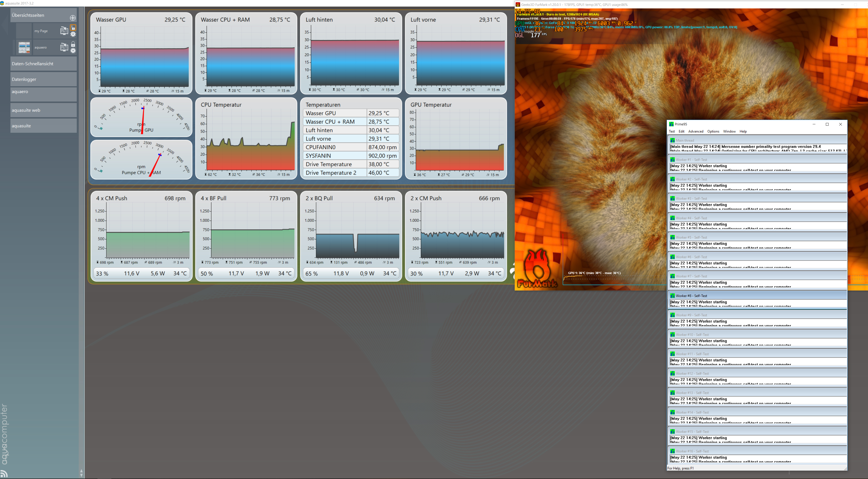Toggle the unlocked padlock on my Page

click(73, 27)
